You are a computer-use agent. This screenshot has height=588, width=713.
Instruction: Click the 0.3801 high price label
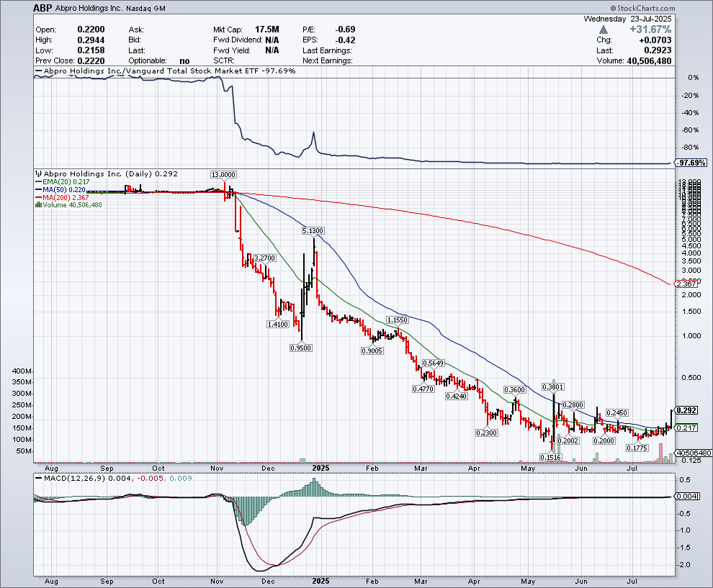[x=553, y=387]
